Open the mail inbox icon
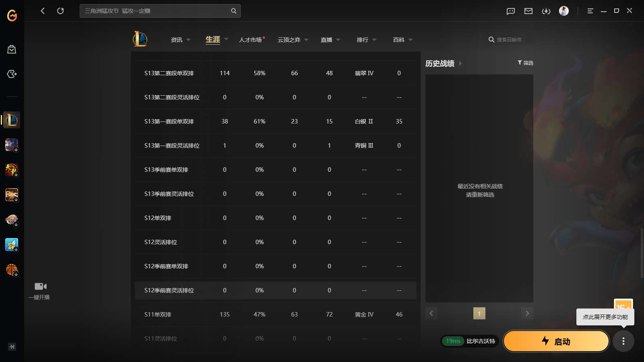The width and height of the screenshot is (644, 362). [x=528, y=11]
